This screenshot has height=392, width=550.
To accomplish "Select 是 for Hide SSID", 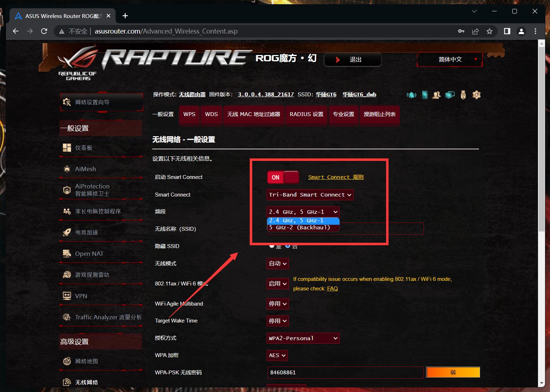I will [x=272, y=246].
